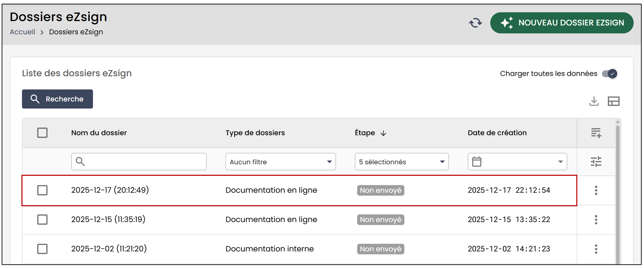Click the NOUVEAU DOSSIER EZSIGN button

point(562,23)
